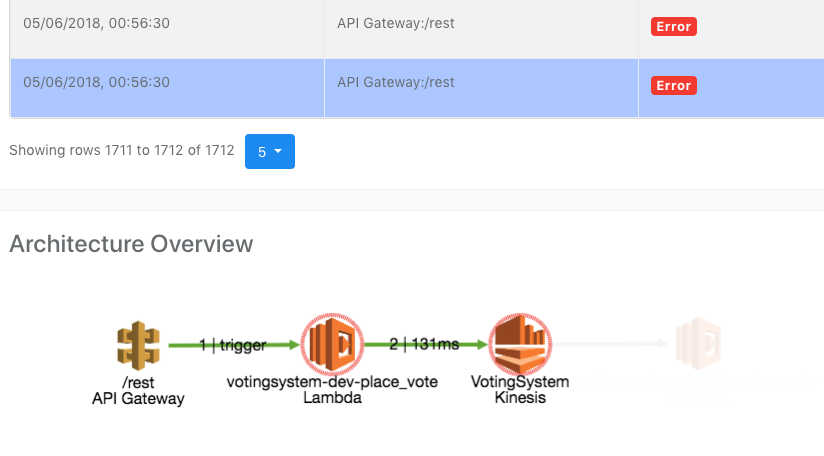Click the 'Showing rows 1711 to 1712' text

(x=121, y=150)
